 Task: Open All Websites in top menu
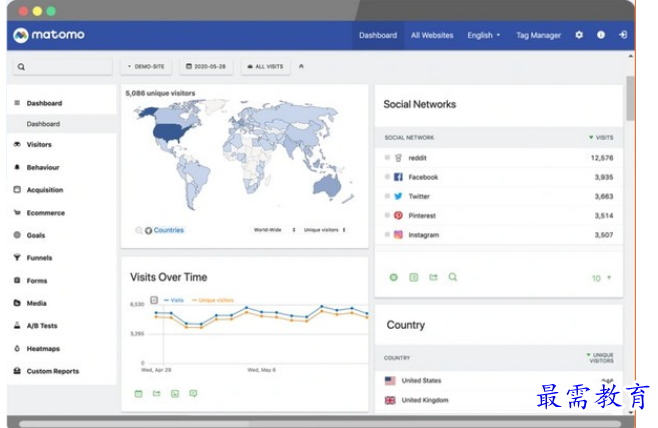(432, 35)
